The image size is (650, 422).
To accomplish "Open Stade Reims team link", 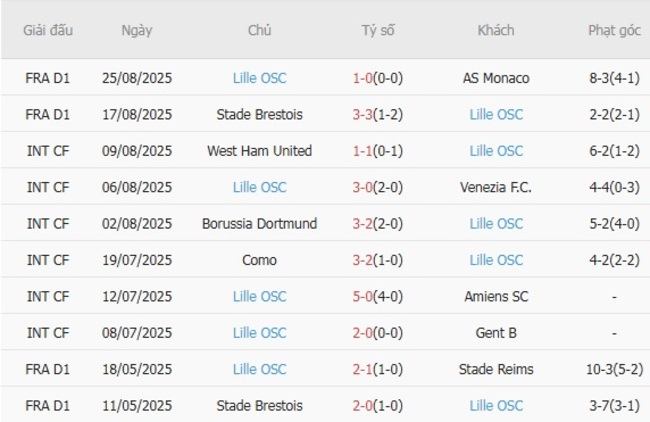I will [x=496, y=369].
